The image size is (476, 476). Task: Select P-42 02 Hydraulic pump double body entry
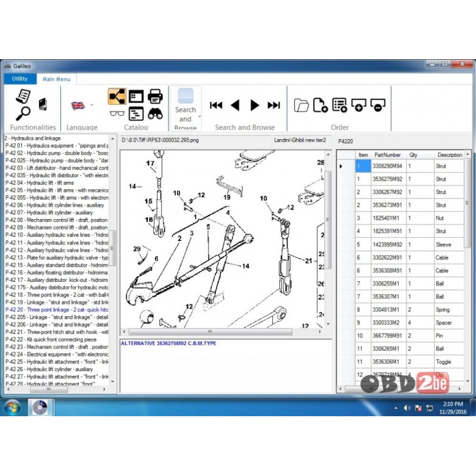(x=57, y=153)
